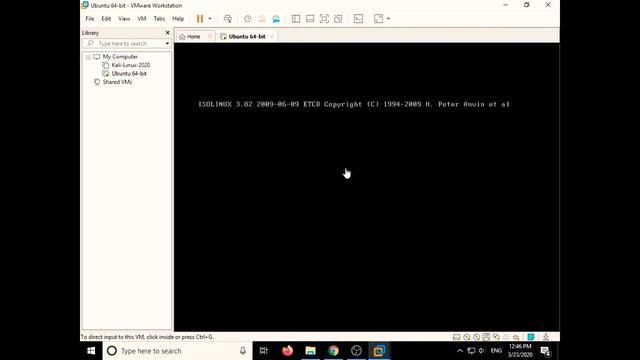This screenshot has height=360, width=640.
Task: Click the network adapter status icon
Action: [496, 337]
